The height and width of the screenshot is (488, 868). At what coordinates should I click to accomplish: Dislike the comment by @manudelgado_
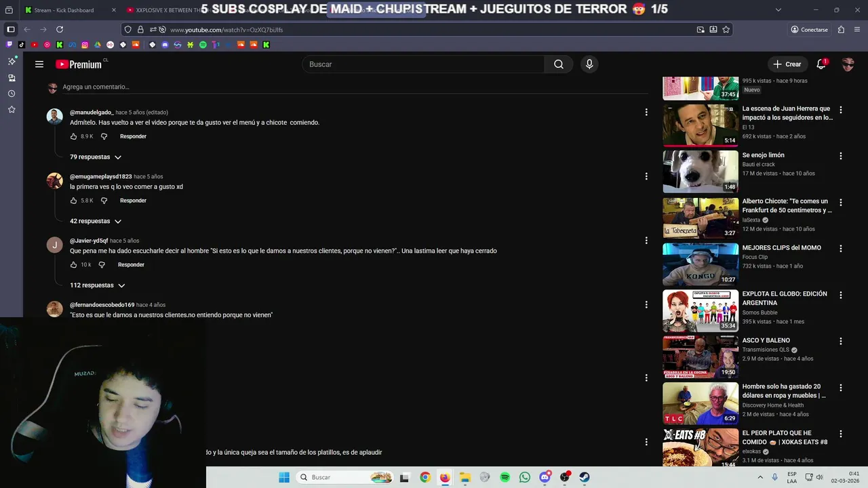click(104, 136)
